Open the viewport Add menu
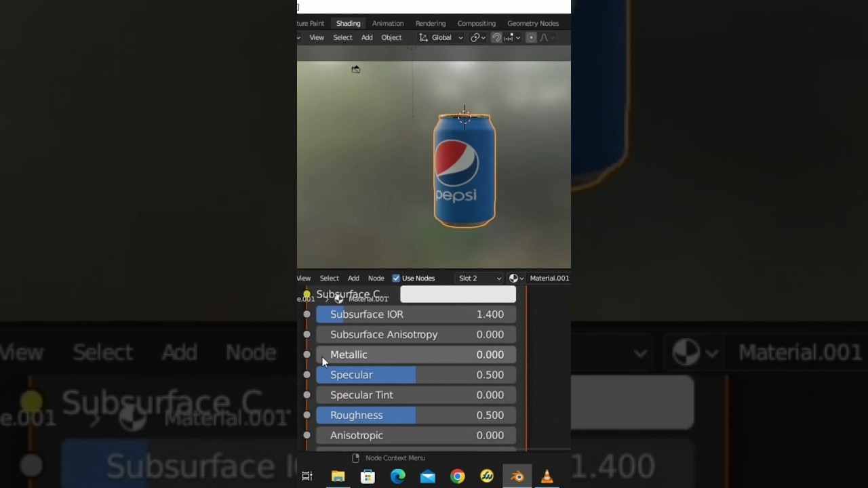 pyautogui.click(x=367, y=37)
